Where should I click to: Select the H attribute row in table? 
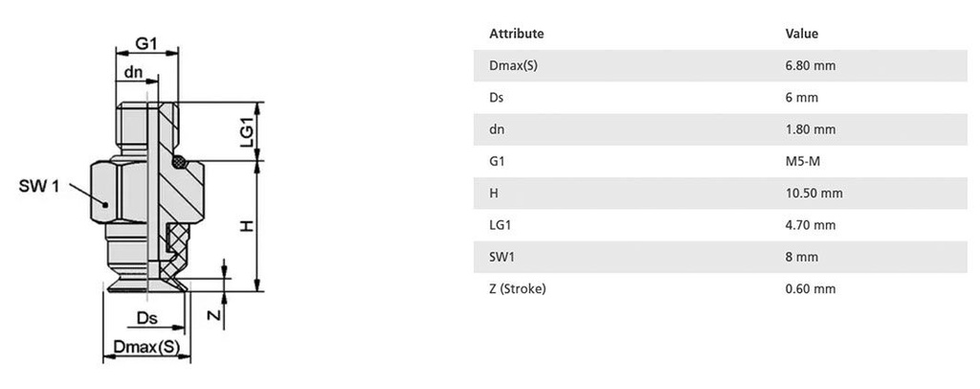pos(494,193)
